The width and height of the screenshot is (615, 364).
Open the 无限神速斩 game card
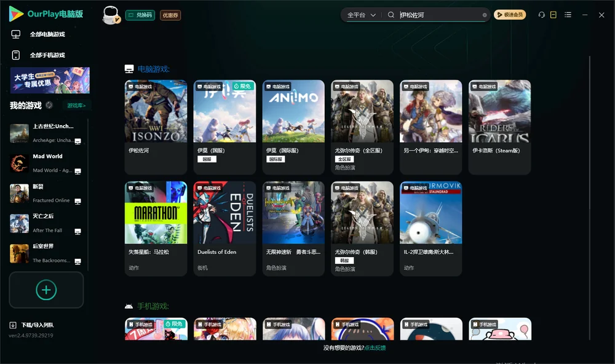tap(293, 229)
